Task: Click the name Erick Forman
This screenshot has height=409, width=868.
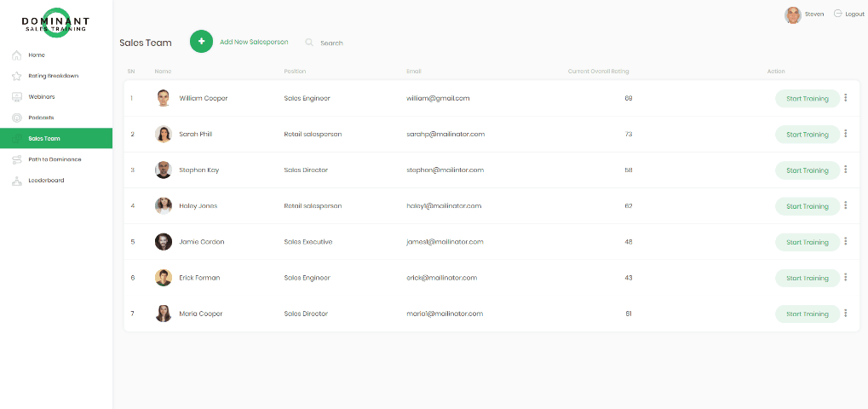Action: click(199, 278)
